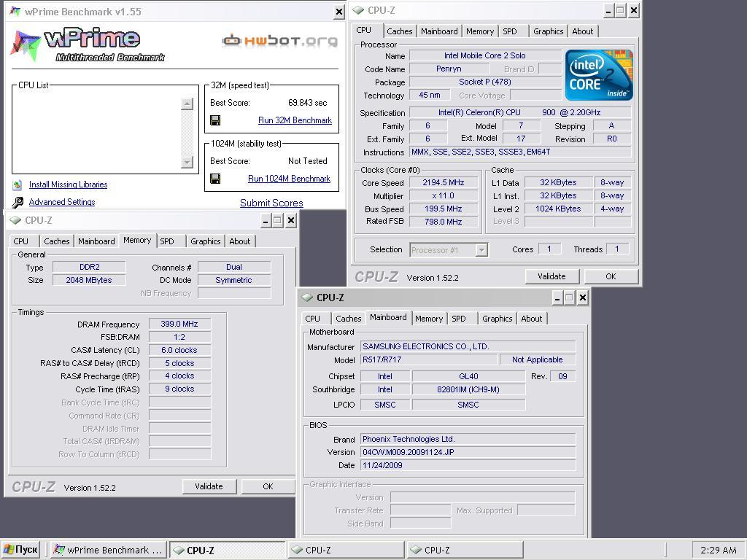Viewport: 747px width, 560px height.
Task: Click the wrench icon next to Advanced Settings
Action: click(x=18, y=203)
